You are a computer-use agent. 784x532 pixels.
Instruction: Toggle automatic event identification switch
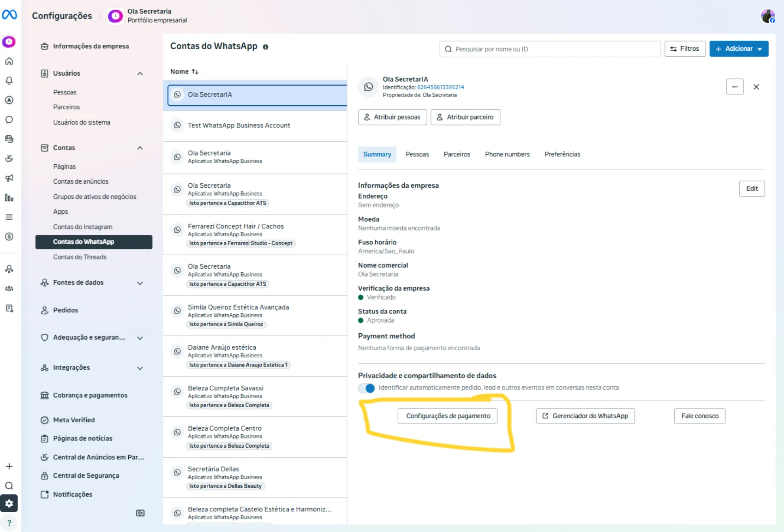pyautogui.click(x=367, y=388)
